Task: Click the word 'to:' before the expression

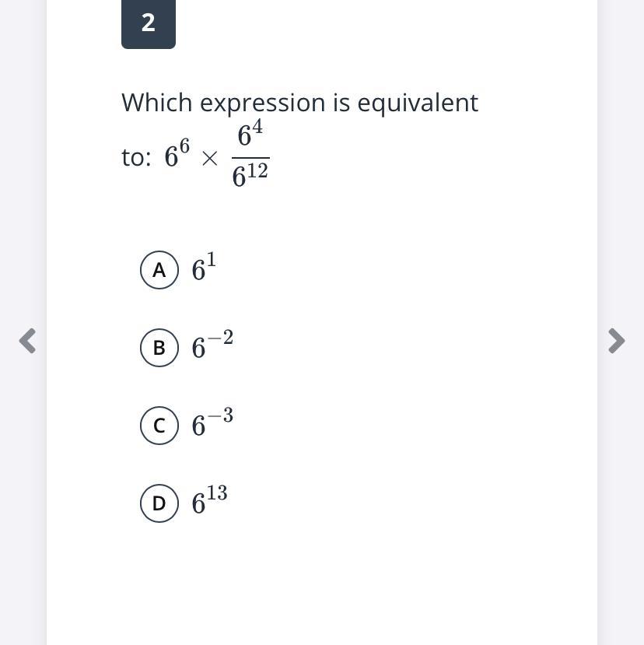Action: (136, 158)
